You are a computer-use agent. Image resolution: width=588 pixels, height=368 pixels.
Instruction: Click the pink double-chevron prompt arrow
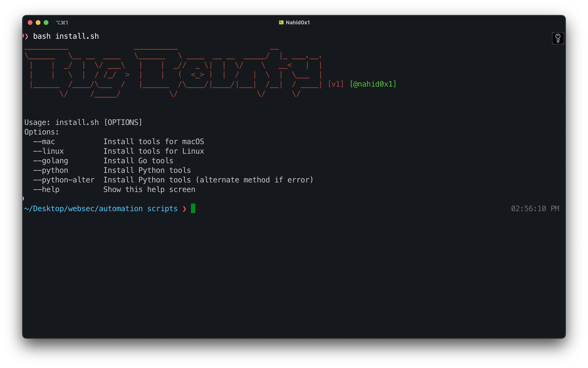pos(26,36)
